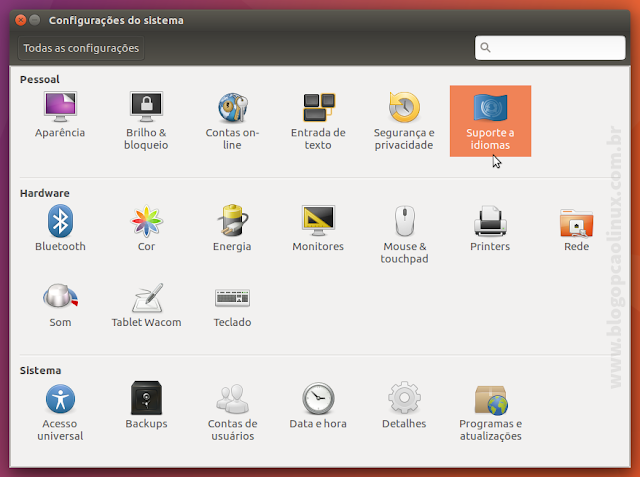Screen dimensions: 640x477
Task: Click the Todas as configurações button
Action: [81, 48]
